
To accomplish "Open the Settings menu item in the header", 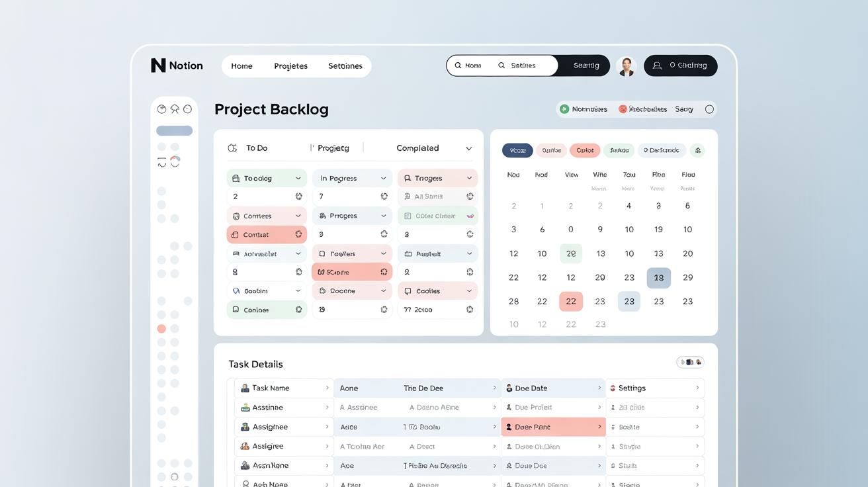I will tap(345, 66).
